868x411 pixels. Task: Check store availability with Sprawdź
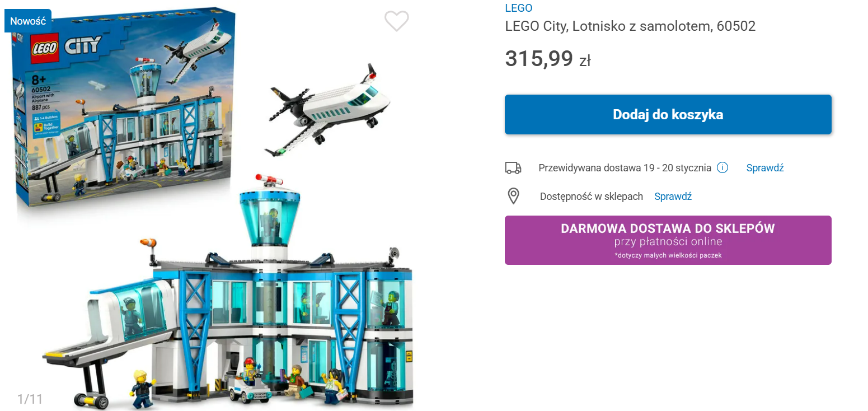[673, 196]
